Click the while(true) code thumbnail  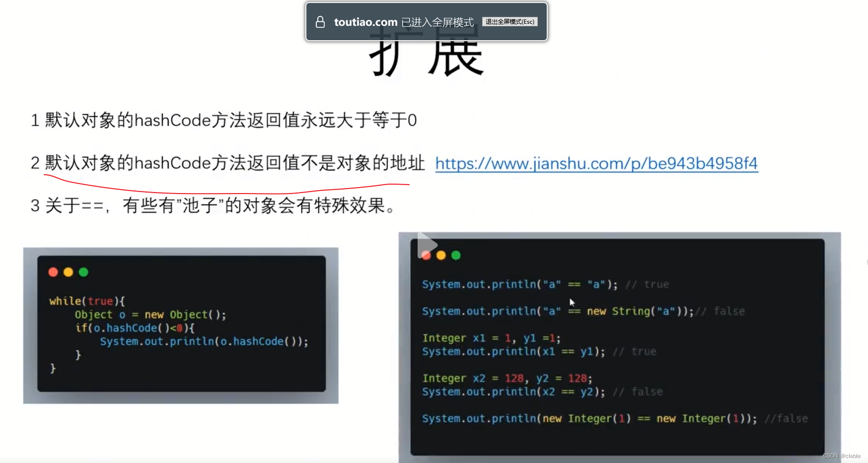[x=181, y=325]
